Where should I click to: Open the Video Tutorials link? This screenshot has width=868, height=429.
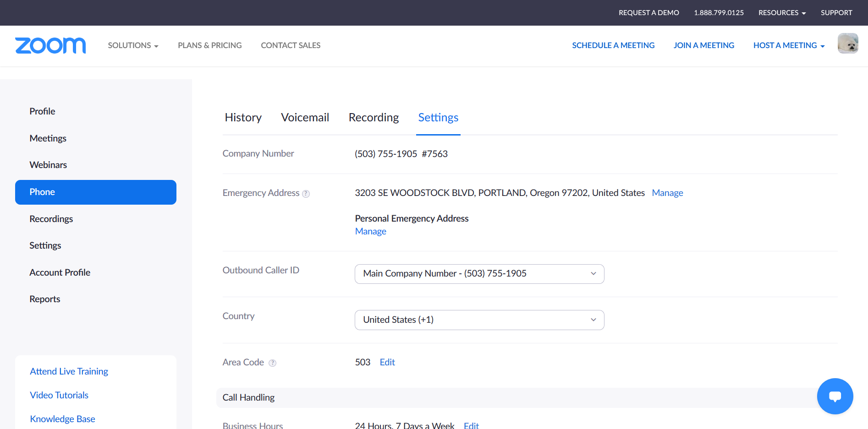(x=59, y=395)
